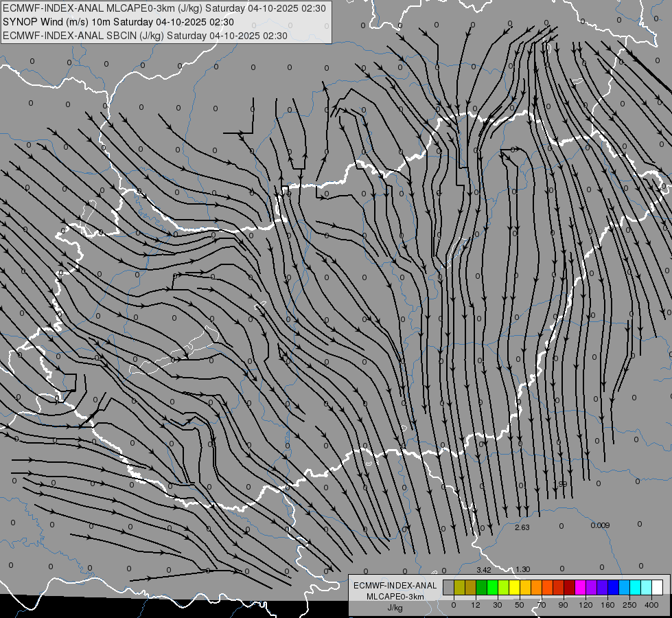Click legend scale value 90
This screenshot has height=618, width=672.
coord(563,605)
